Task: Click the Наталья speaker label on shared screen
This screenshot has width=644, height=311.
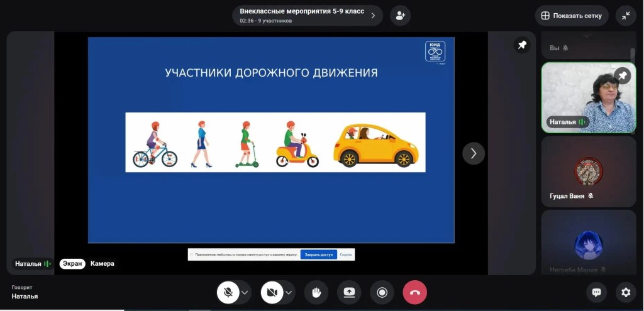Action: tap(33, 263)
